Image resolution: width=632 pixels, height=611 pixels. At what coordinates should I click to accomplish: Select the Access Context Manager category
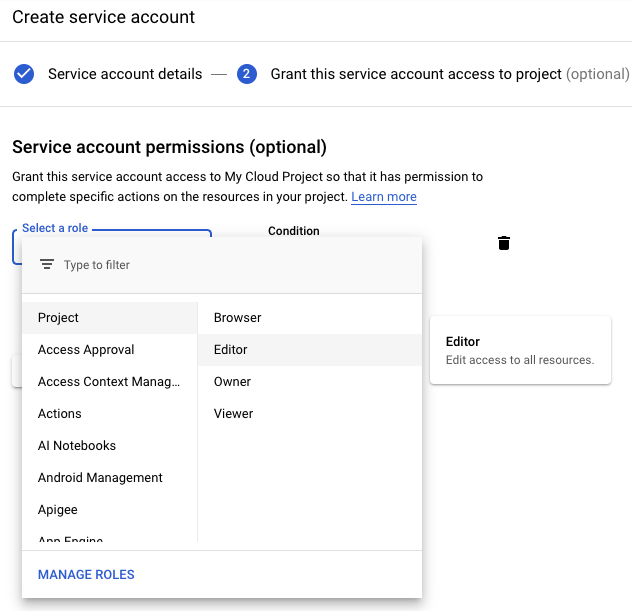tap(109, 382)
